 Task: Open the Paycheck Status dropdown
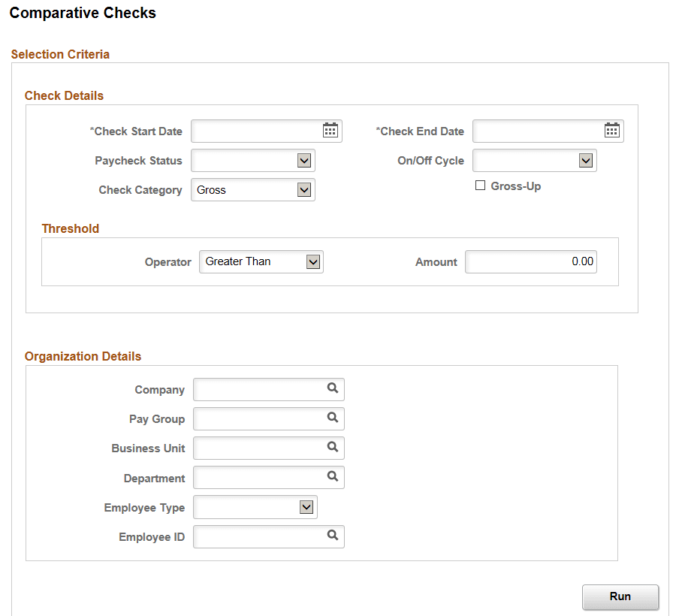click(x=304, y=160)
